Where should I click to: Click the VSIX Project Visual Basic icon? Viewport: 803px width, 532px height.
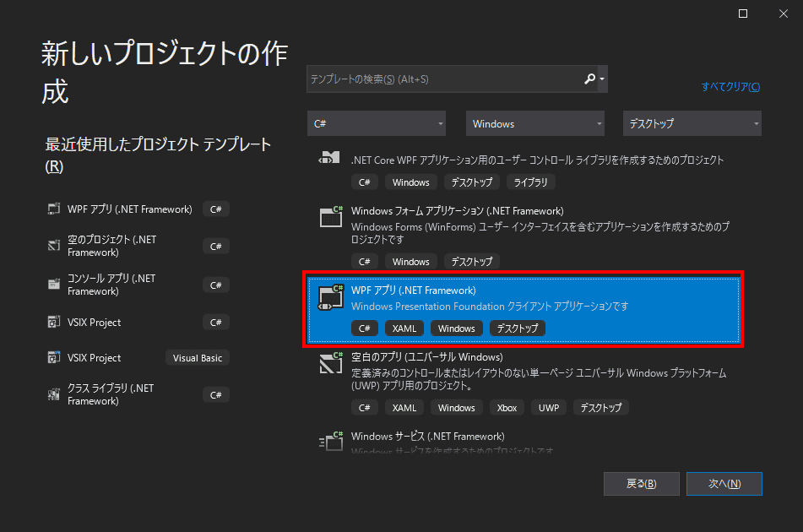(x=54, y=357)
